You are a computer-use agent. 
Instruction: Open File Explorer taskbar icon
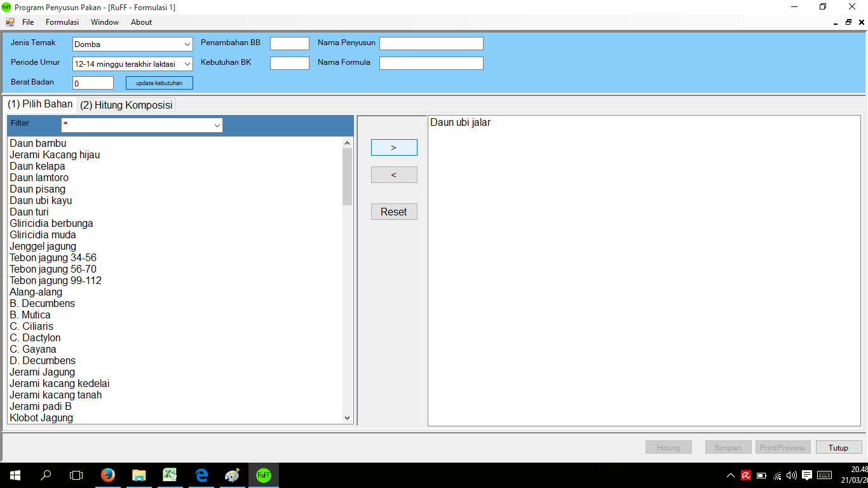point(139,475)
